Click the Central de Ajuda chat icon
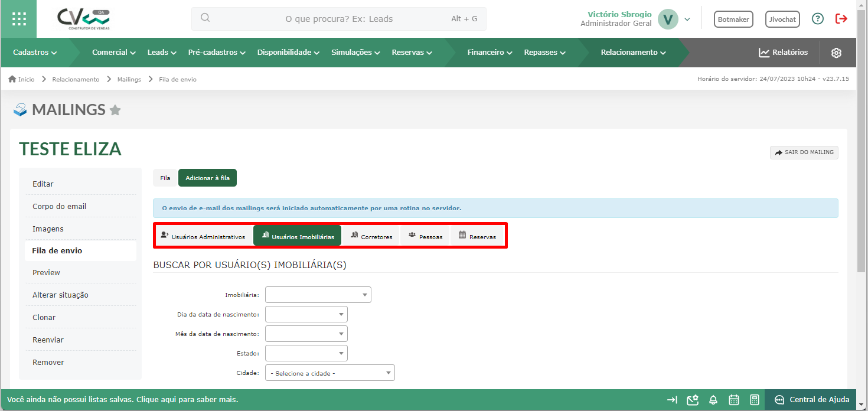The width and height of the screenshot is (868, 411). [779, 400]
